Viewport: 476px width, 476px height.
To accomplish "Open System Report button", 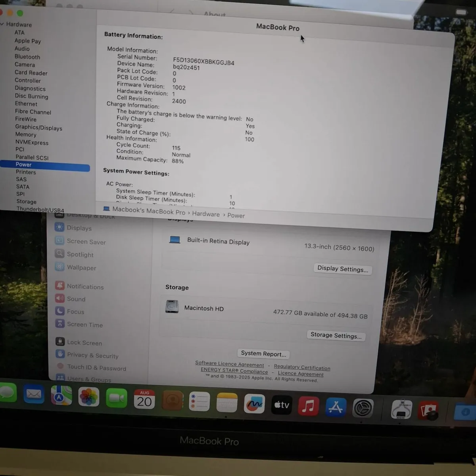I will [263, 353].
